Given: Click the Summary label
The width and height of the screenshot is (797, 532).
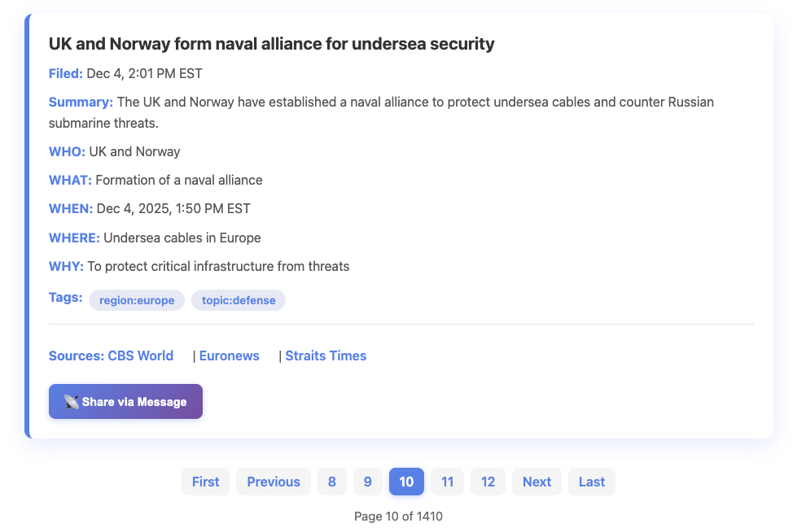Looking at the screenshot, I should (x=81, y=102).
